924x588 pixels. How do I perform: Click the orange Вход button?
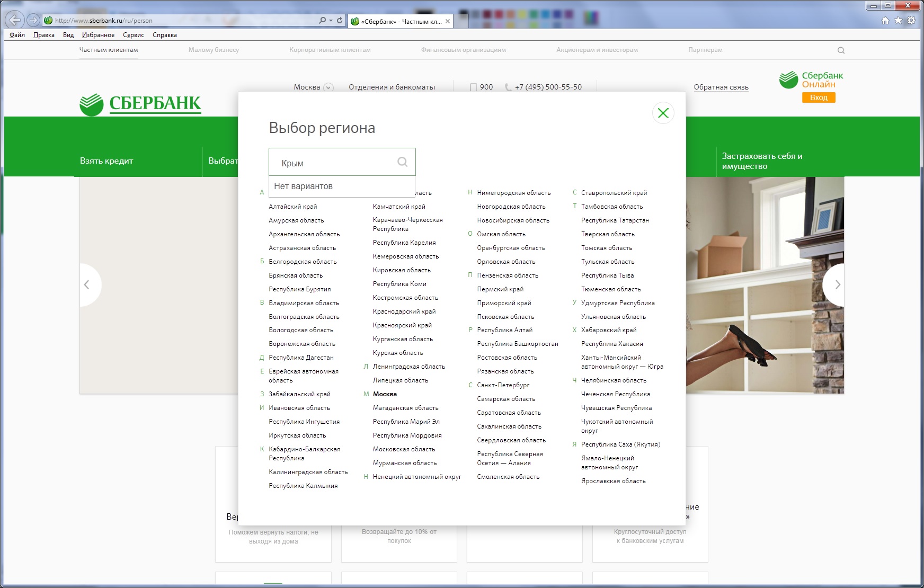click(819, 97)
